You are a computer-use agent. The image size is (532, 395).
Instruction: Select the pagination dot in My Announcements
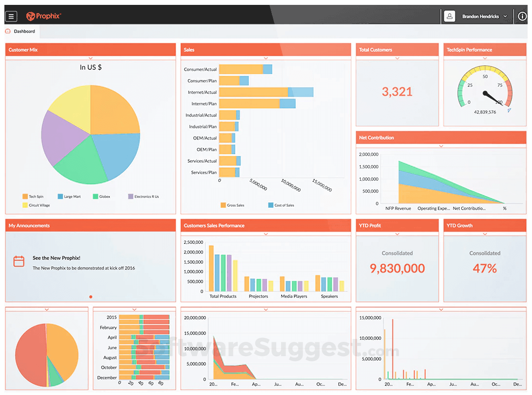coord(90,296)
